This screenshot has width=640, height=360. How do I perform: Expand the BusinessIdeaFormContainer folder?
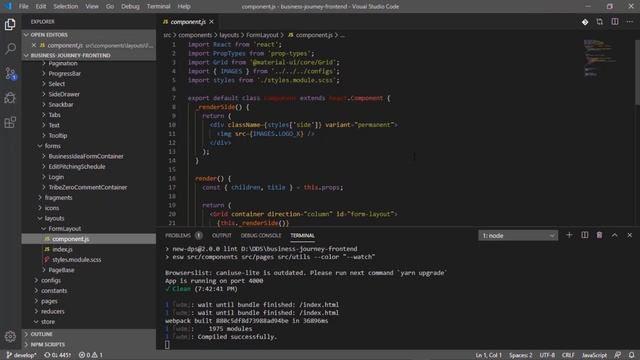(86, 156)
